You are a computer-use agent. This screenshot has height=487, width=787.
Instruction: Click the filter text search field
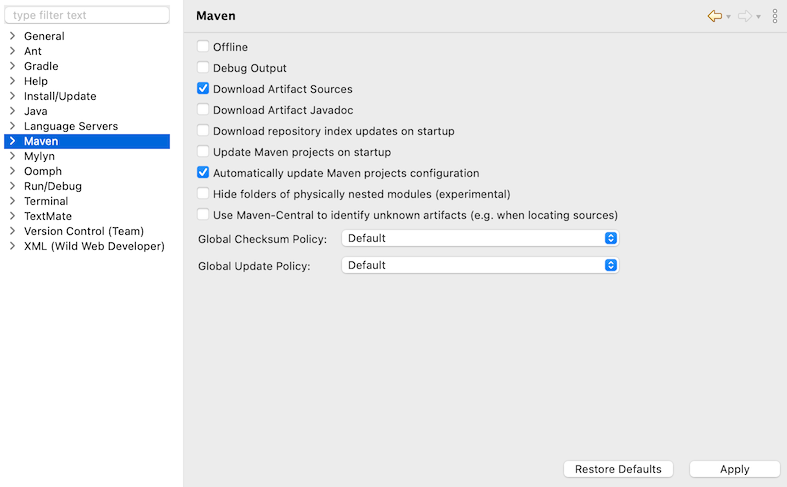[x=87, y=15]
